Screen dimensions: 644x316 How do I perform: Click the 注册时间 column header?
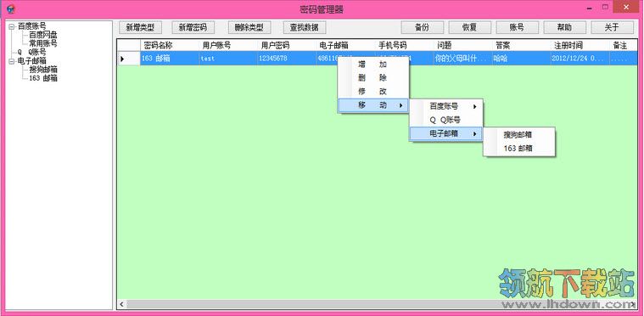tap(580, 45)
